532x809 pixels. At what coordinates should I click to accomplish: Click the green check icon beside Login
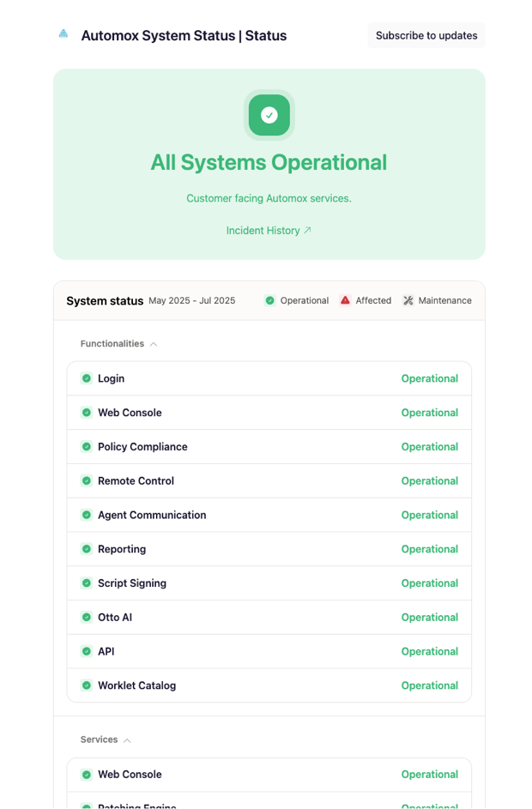click(87, 378)
